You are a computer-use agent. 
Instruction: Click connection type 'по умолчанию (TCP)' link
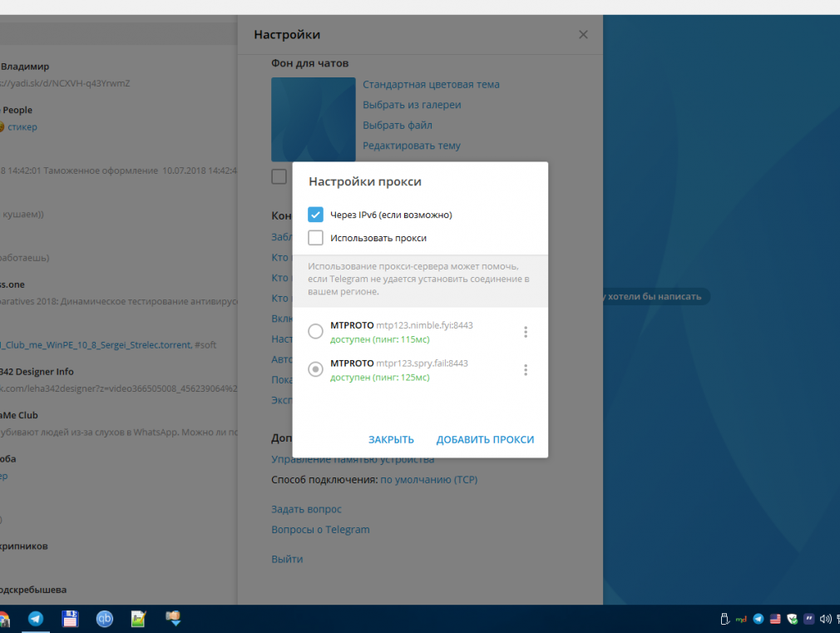pos(428,480)
